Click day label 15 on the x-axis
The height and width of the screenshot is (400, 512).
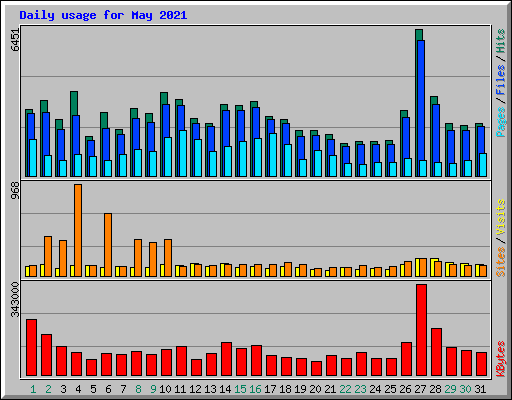click(240, 389)
